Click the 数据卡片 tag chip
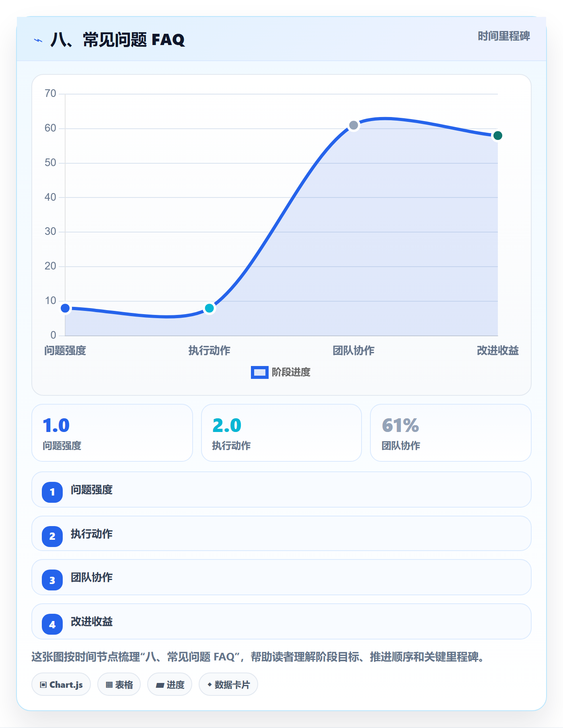Image resolution: width=563 pixels, height=728 pixels. click(228, 685)
